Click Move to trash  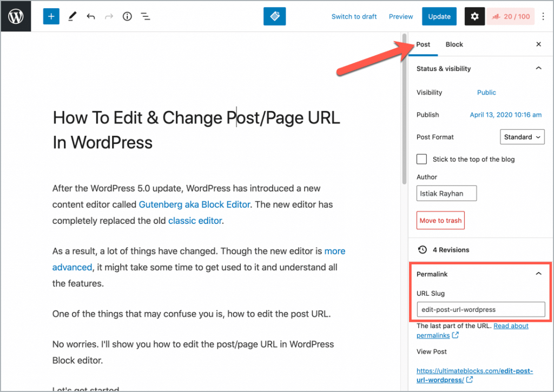coord(440,221)
